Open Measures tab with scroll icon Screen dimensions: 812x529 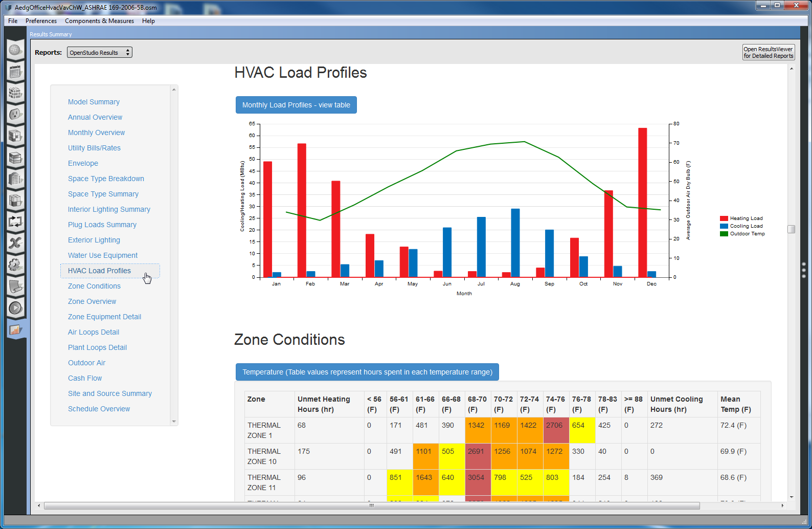15,286
